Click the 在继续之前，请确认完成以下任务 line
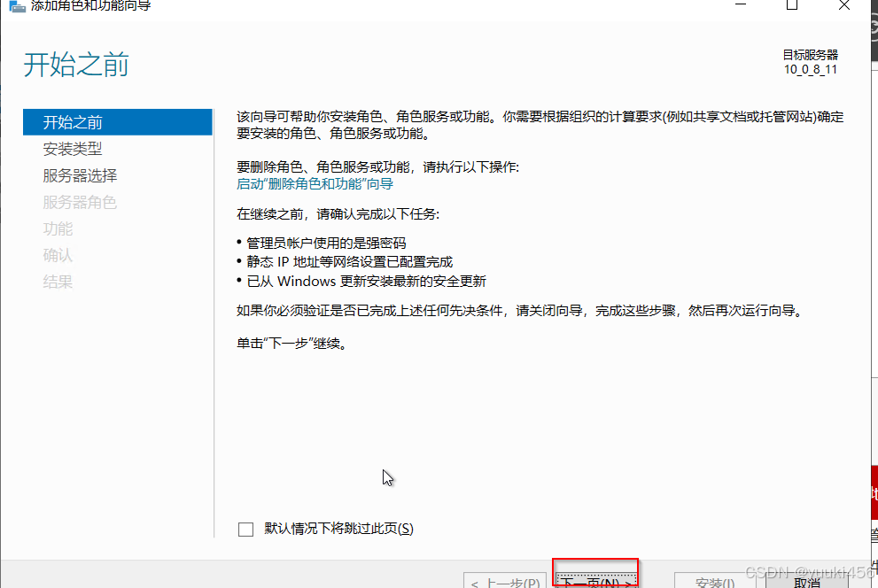 [x=338, y=214]
